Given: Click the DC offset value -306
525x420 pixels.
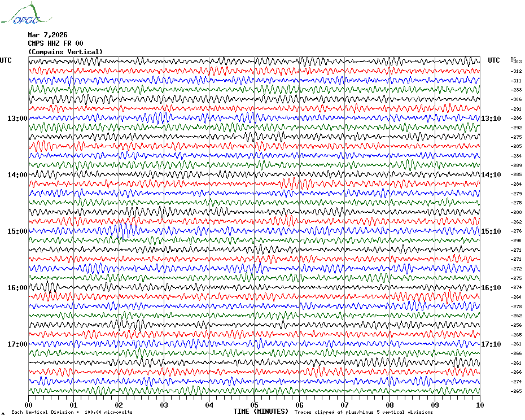Looking at the screenshot, I should pyautogui.click(x=517, y=99).
